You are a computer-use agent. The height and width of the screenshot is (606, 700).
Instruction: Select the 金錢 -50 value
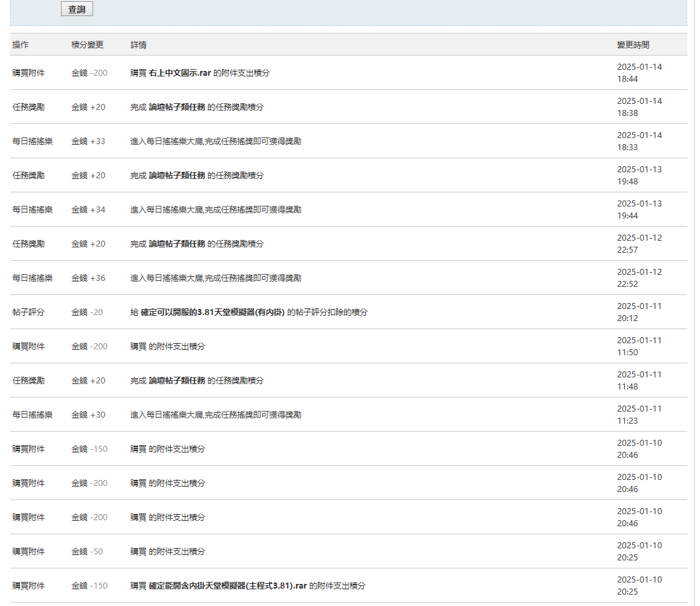coord(87,552)
